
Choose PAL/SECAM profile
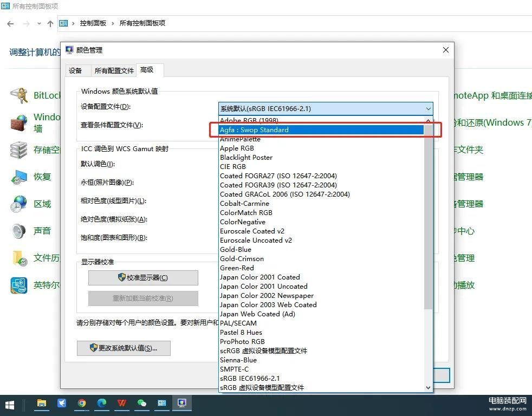322,323
